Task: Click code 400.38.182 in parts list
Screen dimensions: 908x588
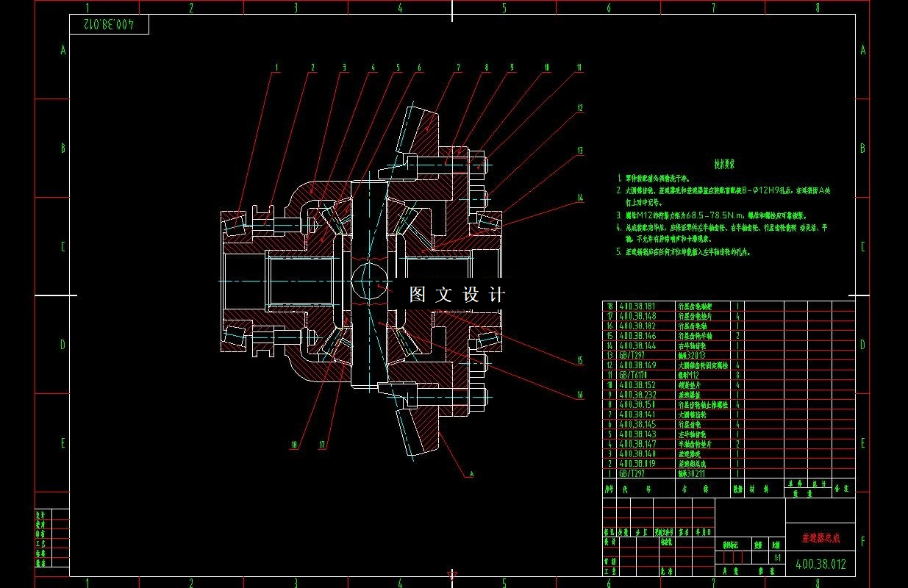Action: click(637, 326)
